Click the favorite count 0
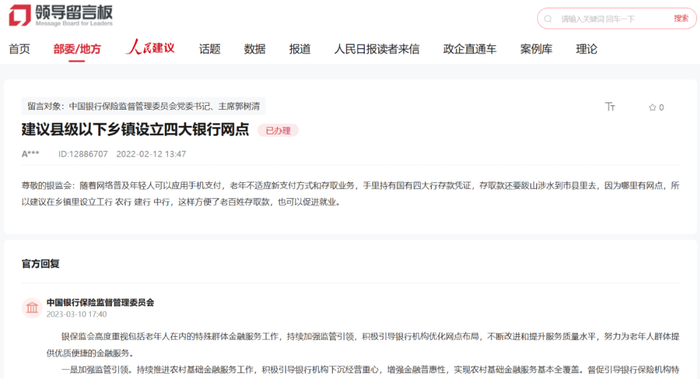Screen dimensions: 700x379 click(661, 107)
